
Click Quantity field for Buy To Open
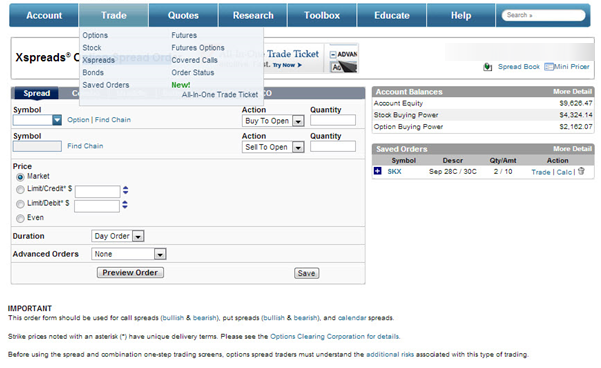[x=333, y=120]
